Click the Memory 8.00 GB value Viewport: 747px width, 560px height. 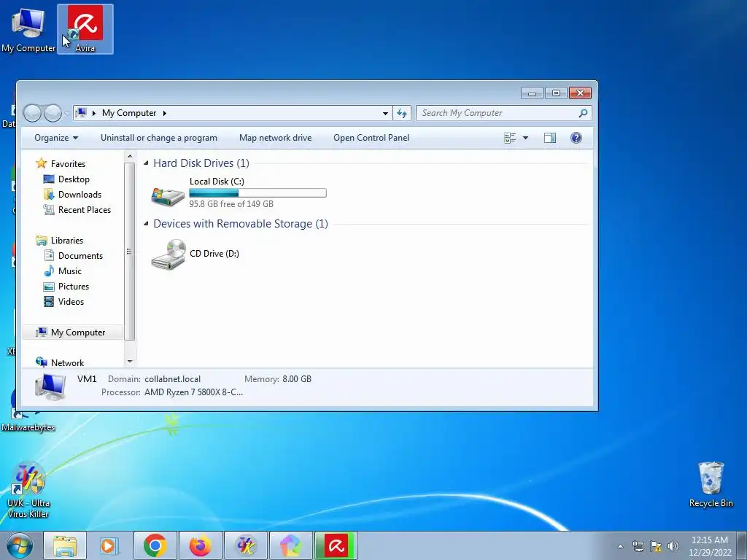tap(297, 379)
